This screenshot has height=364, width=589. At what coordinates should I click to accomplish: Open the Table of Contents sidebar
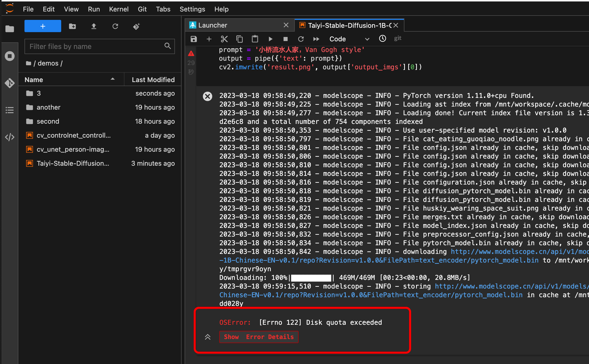click(10, 110)
